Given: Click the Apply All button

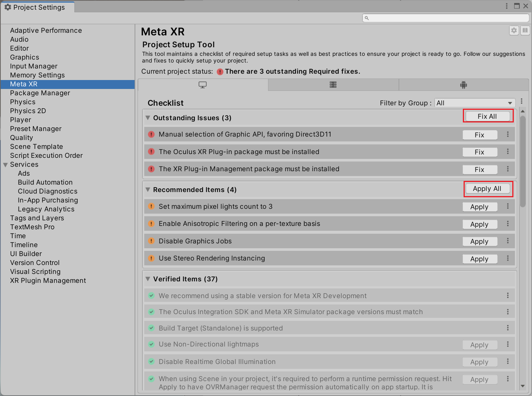Looking at the screenshot, I should pyautogui.click(x=487, y=189).
